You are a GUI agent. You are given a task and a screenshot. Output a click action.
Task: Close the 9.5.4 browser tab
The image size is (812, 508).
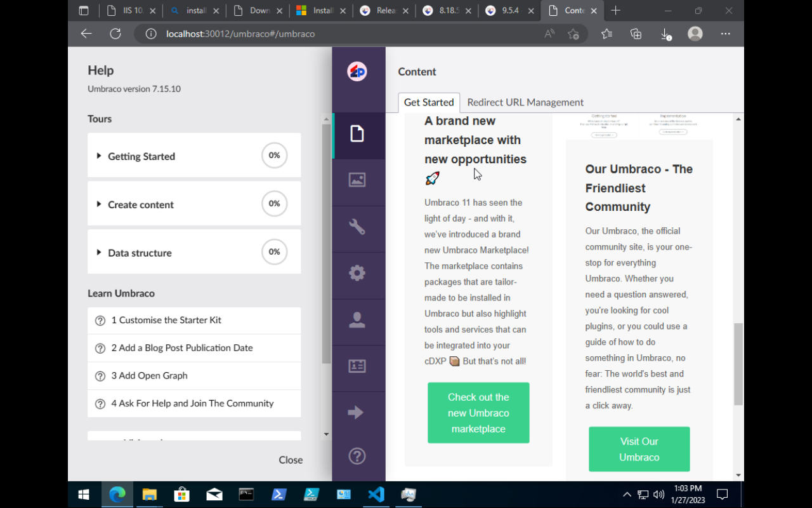532,11
